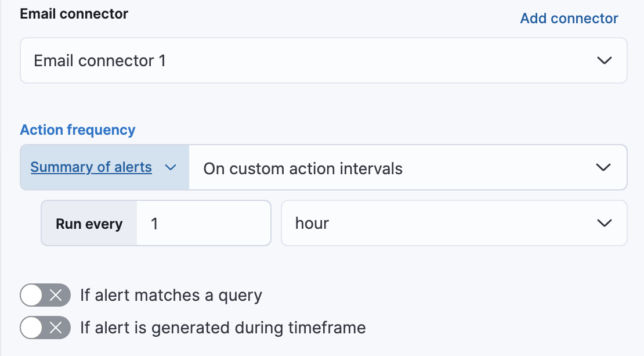
Task: Click the Summary of alerts underlined text
Action: pos(91,167)
